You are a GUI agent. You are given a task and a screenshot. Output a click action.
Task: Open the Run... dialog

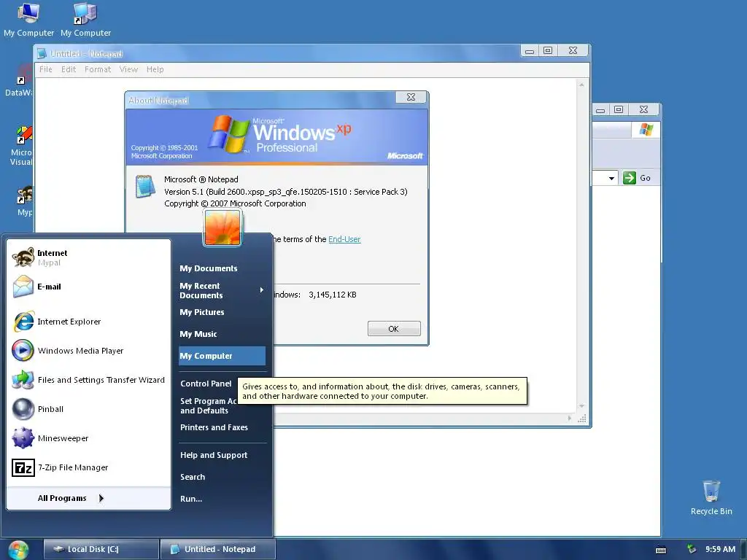(222, 499)
